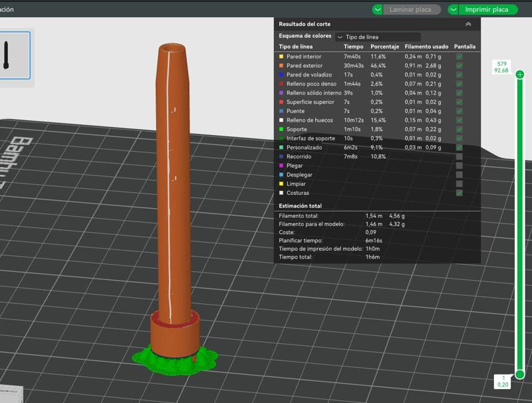Click the bottom handle of layer slider
532x403 pixels.
point(519,374)
